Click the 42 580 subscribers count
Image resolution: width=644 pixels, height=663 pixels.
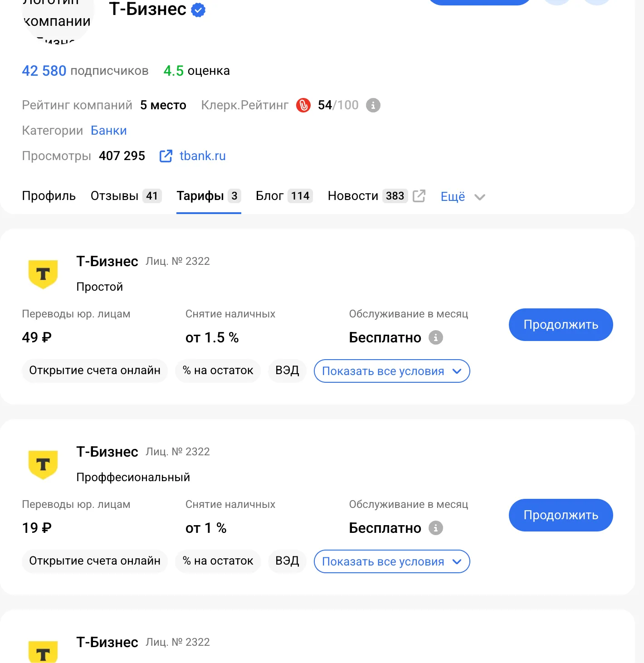pyautogui.click(x=44, y=71)
